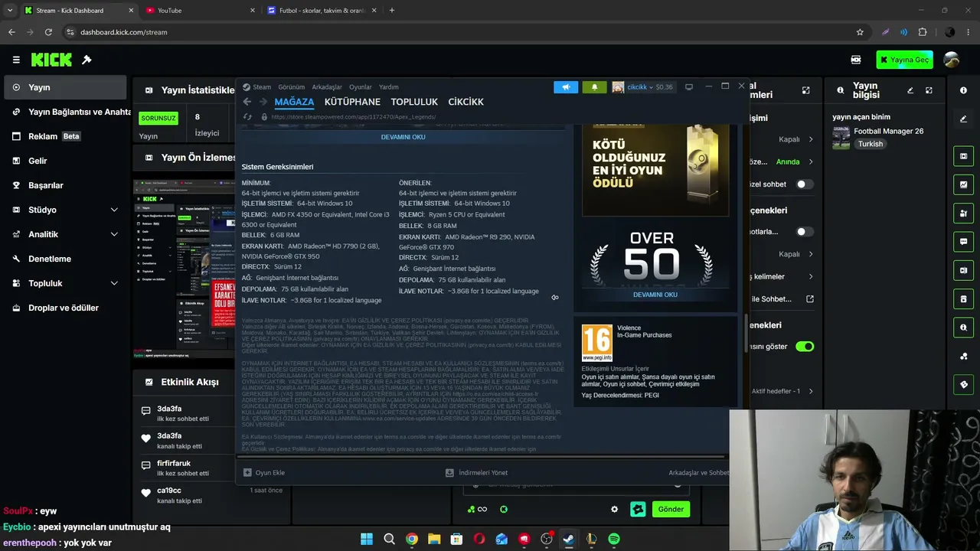The width and height of the screenshot is (980, 551).
Task: Edit Yayın bilgisi with pencil icon
Action: click(x=910, y=90)
